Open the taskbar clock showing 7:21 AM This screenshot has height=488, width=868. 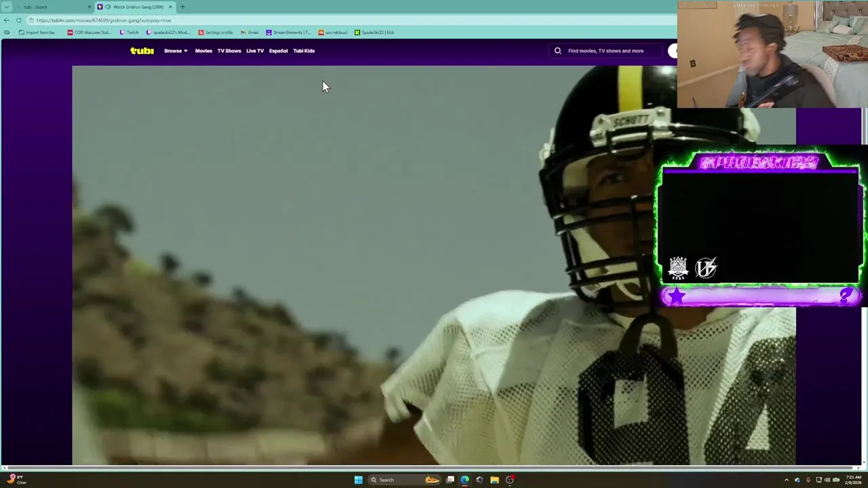(853, 480)
